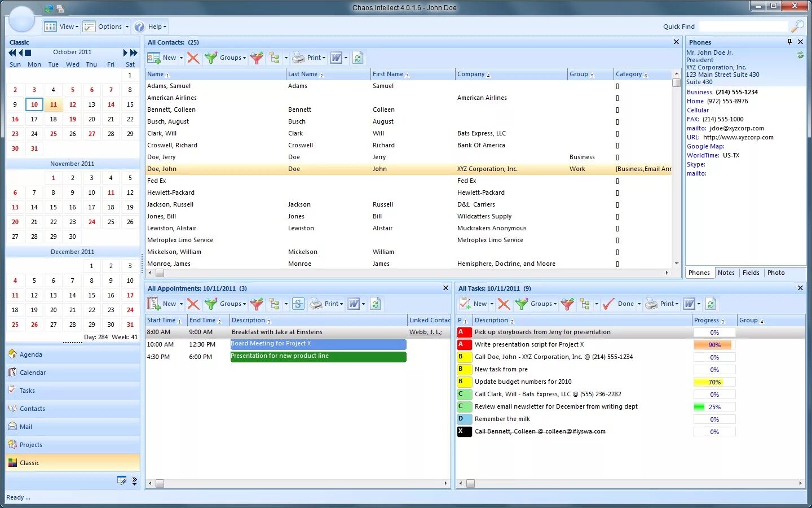Click the WorldTime link

(x=703, y=155)
